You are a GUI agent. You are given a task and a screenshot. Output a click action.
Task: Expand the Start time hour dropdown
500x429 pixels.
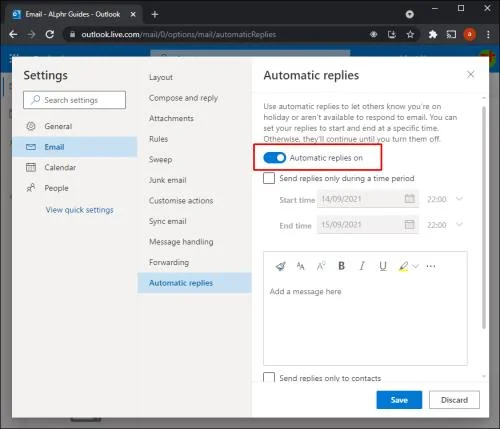click(x=459, y=199)
